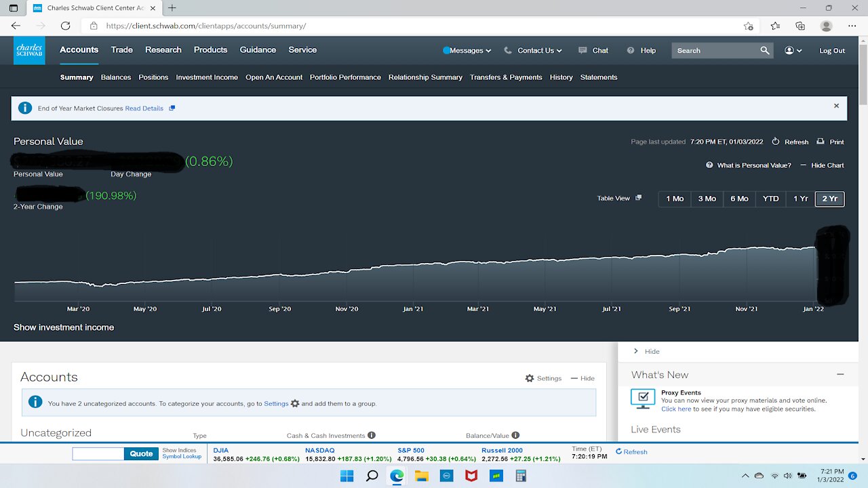Screen dimensions: 868x488
Task: Select 3 Mo chart range
Action: click(707, 199)
